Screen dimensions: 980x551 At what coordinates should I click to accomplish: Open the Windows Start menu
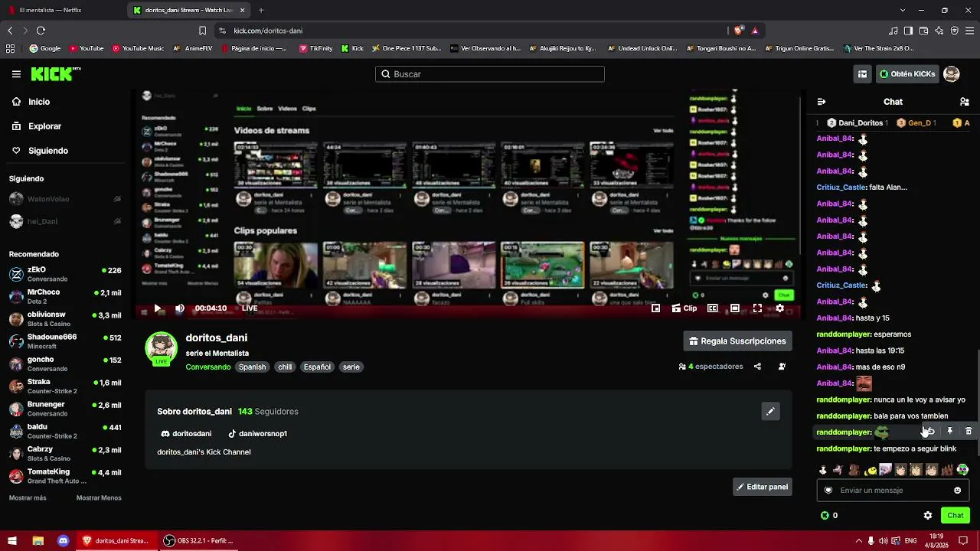[x=12, y=540]
